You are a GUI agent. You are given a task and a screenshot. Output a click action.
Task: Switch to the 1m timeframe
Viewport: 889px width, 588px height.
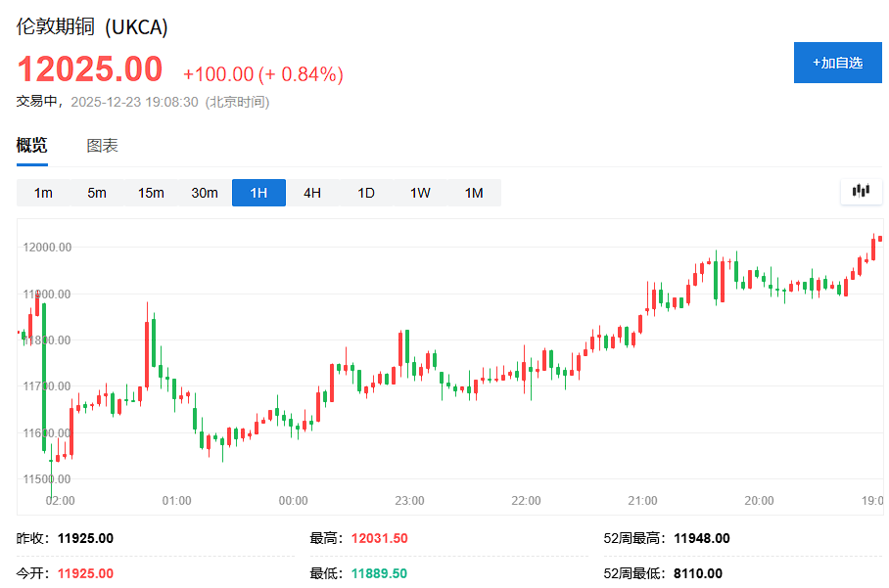tap(43, 193)
